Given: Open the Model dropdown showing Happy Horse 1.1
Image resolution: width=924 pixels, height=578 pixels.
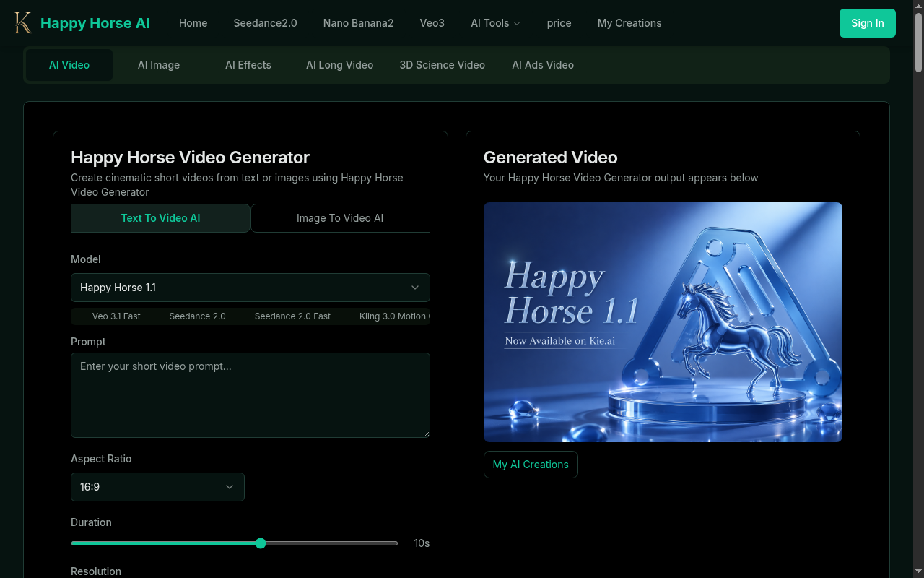Looking at the screenshot, I should click(250, 288).
